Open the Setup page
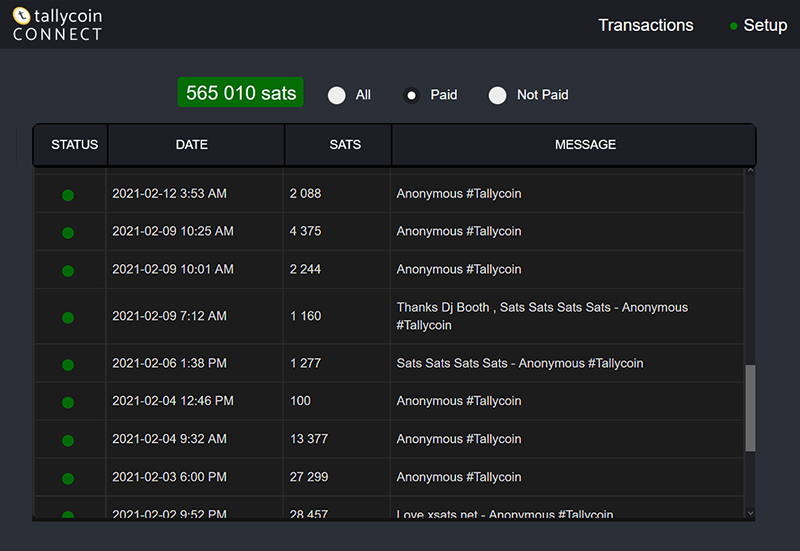 [765, 25]
